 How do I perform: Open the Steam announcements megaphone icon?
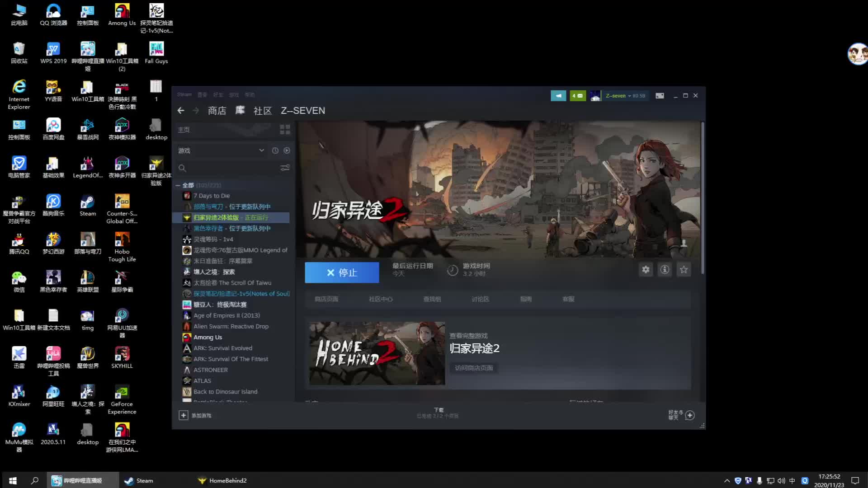[x=558, y=96]
